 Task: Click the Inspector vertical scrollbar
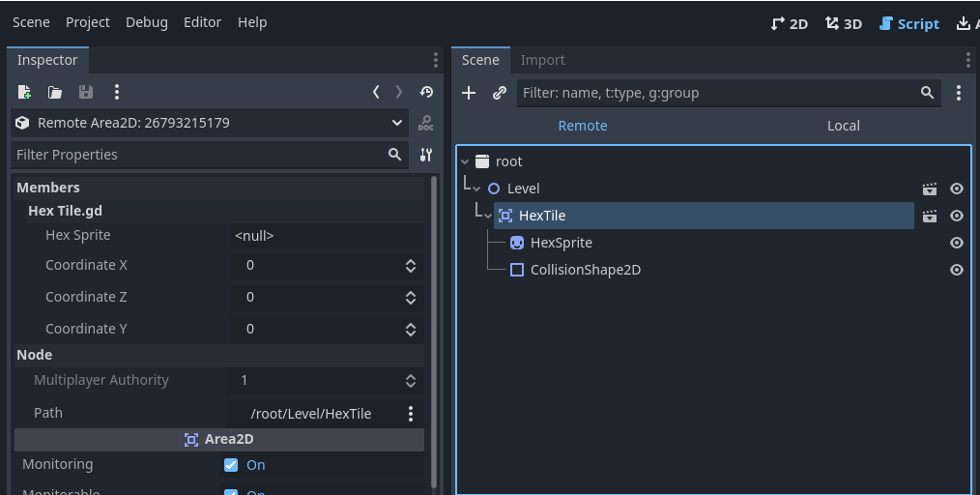pos(434,332)
